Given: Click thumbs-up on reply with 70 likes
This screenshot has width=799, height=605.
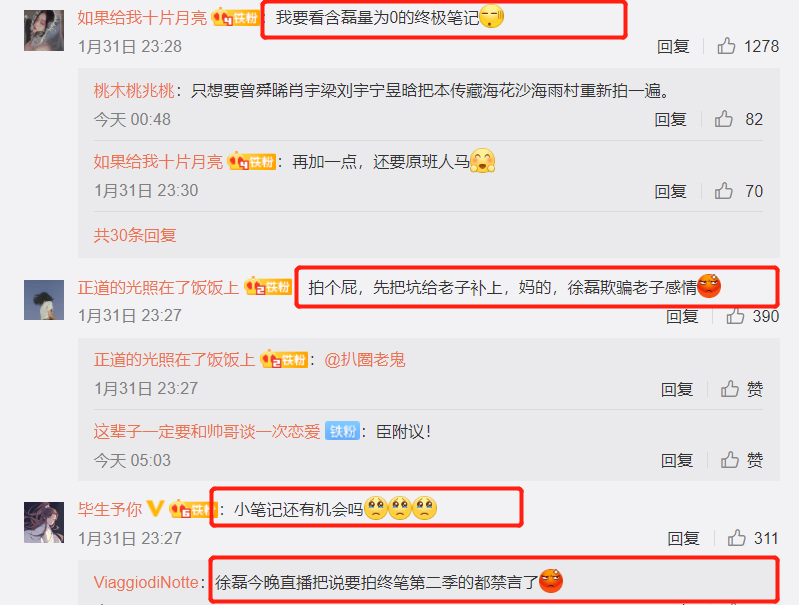Looking at the screenshot, I should click(724, 191).
